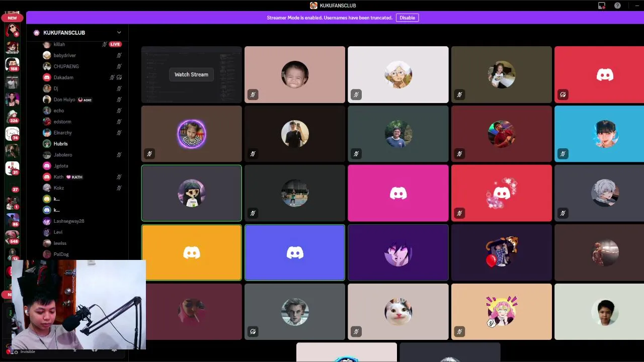
Task: Select CHUPAENG in the voice channel list
Action: point(66,66)
